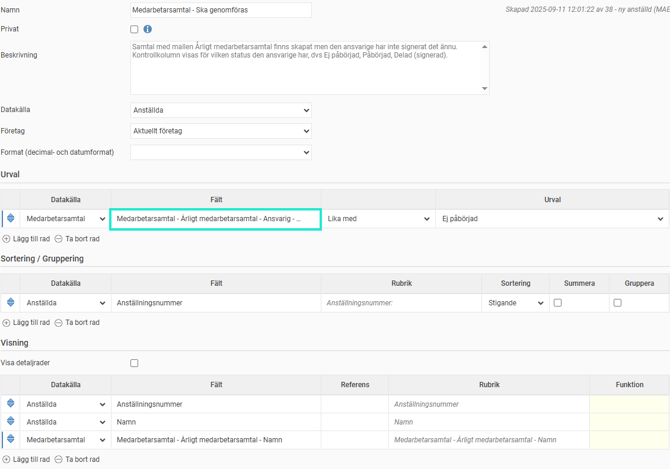Click move handle on Namn row in Visning
The image size is (670, 469).
pyautogui.click(x=11, y=422)
